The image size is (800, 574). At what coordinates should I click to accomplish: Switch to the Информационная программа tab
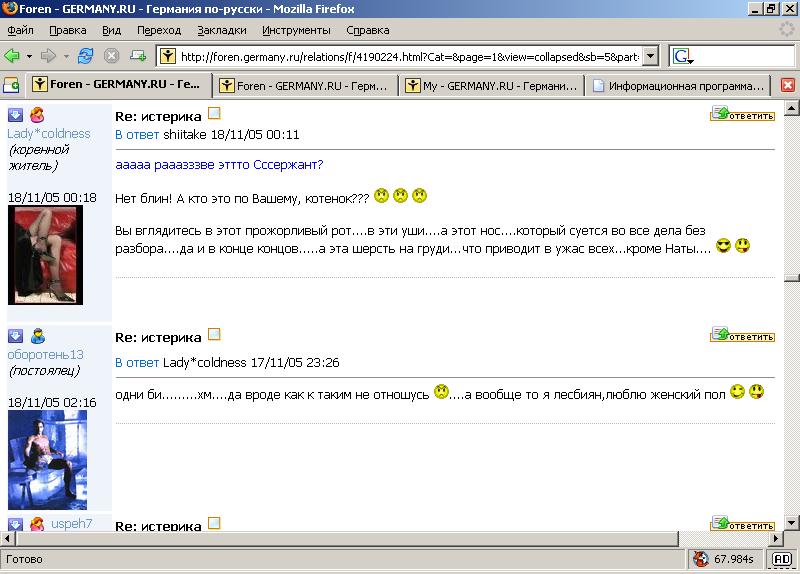click(679, 86)
